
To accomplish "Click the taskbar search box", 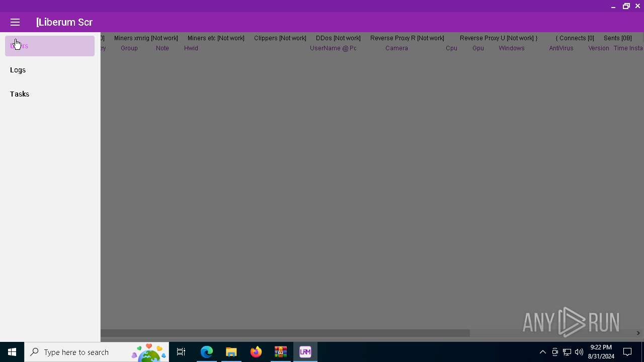I will coord(97,352).
